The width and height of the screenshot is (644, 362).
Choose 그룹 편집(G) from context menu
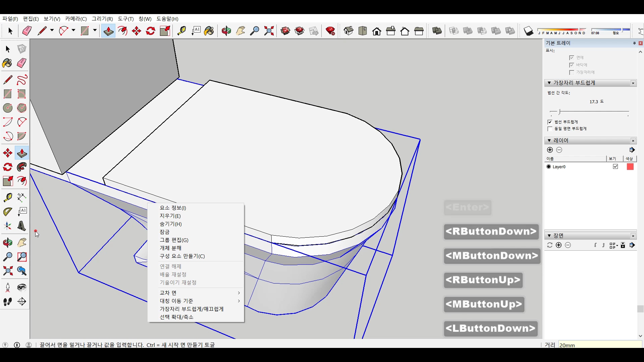(x=174, y=240)
